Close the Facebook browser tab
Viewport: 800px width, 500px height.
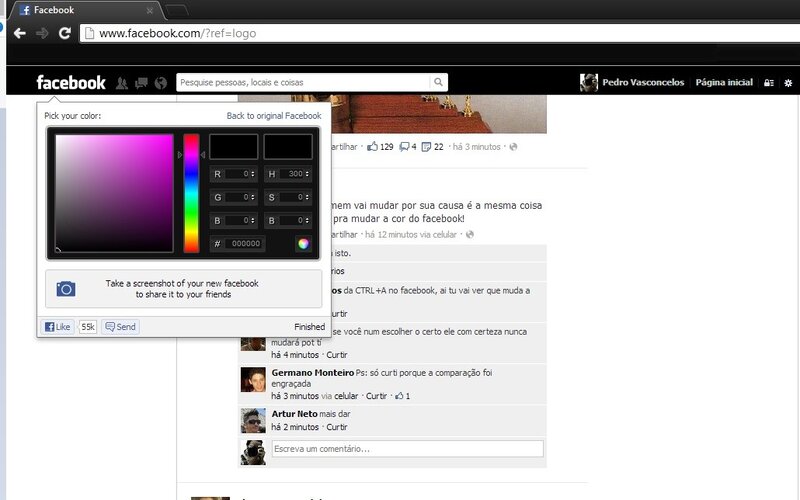[149, 10]
